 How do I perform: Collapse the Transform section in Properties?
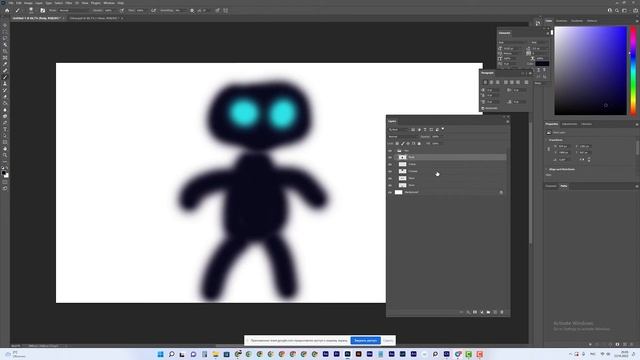(547, 140)
